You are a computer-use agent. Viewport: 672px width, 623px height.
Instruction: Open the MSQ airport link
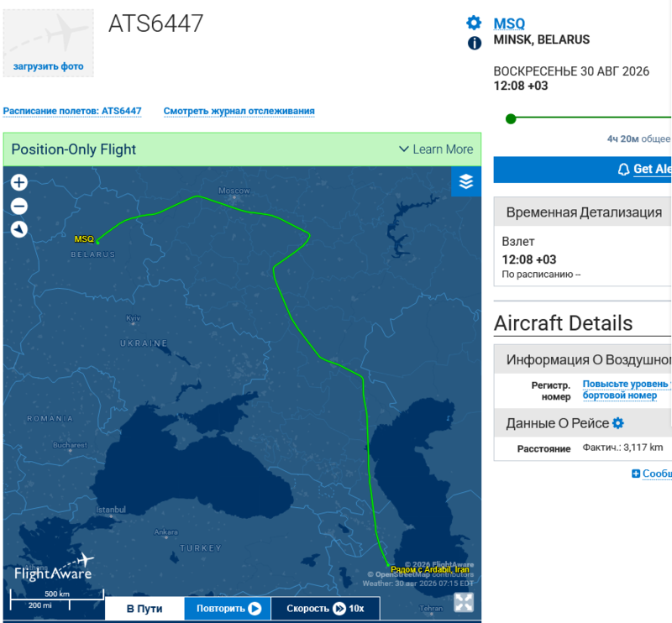tap(509, 24)
